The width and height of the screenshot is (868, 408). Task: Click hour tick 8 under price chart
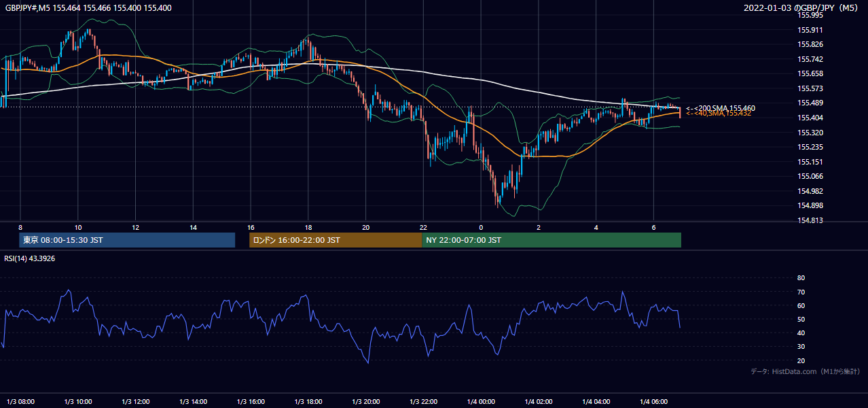20,227
